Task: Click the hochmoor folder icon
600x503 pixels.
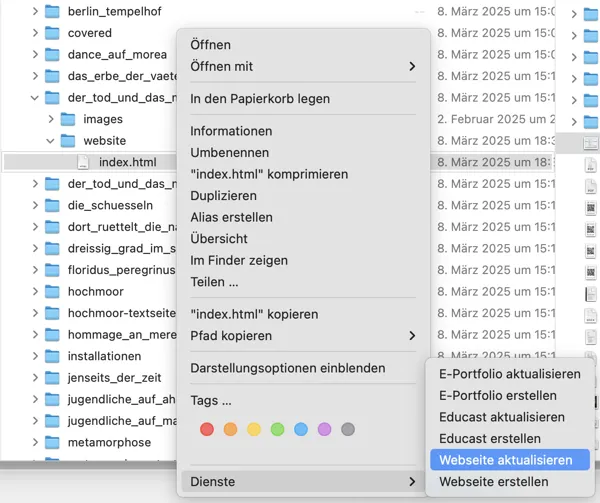Action: [x=52, y=291]
